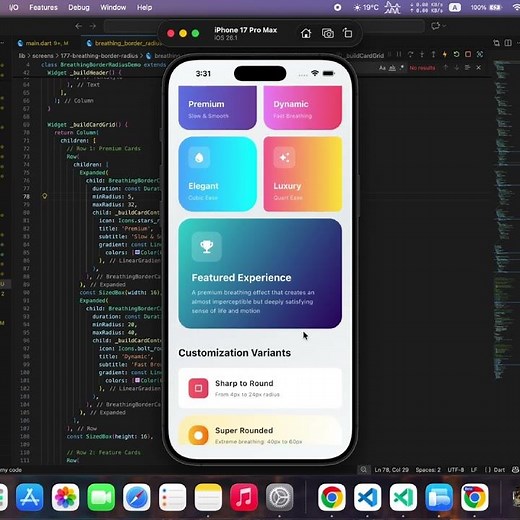
Task: Switch to main.dart editor tab
Action: tap(47, 43)
